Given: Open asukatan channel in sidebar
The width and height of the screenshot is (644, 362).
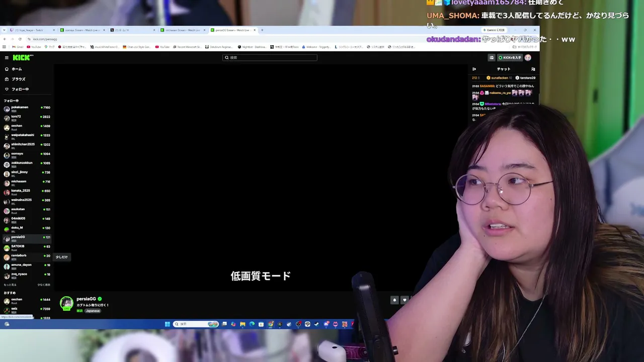Looking at the screenshot, I should pyautogui.click(x=27, y=210).
